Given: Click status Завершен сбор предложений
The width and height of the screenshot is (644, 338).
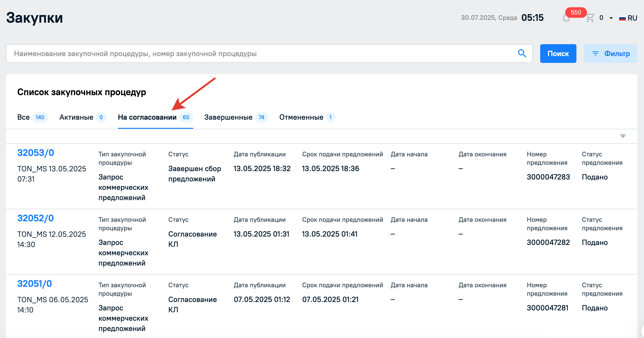Looking at the screenshot, I should point(195,174).
